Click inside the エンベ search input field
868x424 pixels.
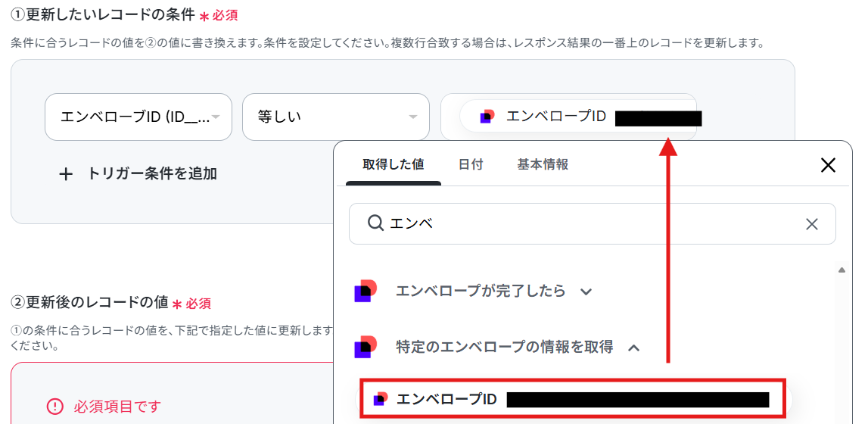point(593,223)
